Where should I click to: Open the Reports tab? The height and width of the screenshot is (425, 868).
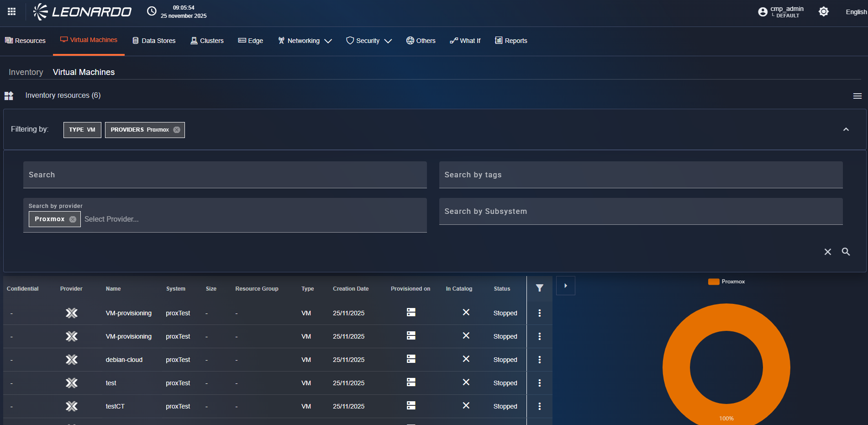[x=511, y=41]
